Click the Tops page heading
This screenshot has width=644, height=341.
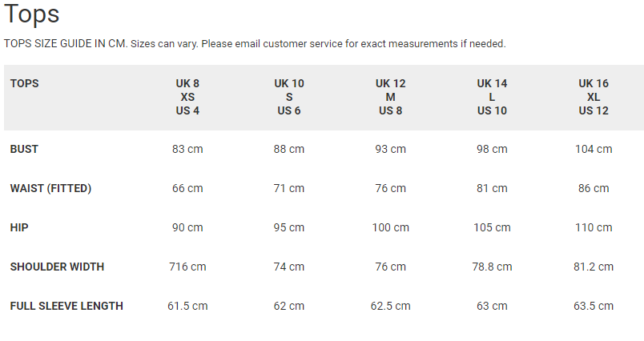(x=32, y=14)
